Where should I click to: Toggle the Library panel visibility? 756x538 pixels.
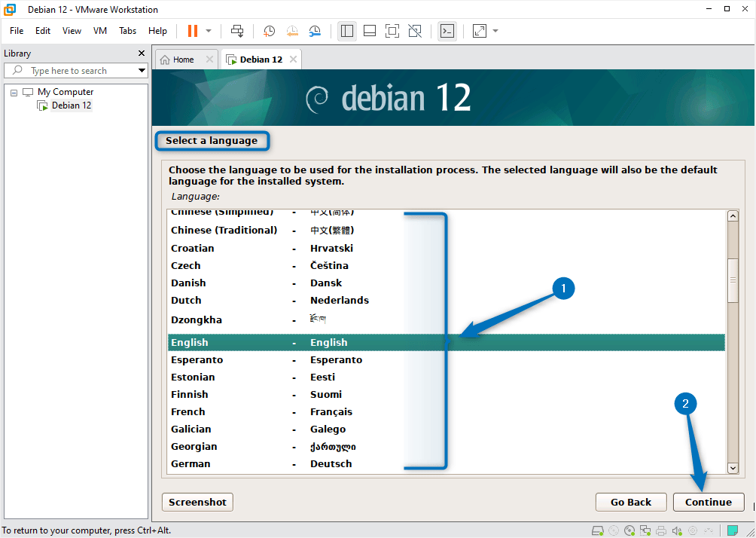pyautogui.click(x=346, y=31)
